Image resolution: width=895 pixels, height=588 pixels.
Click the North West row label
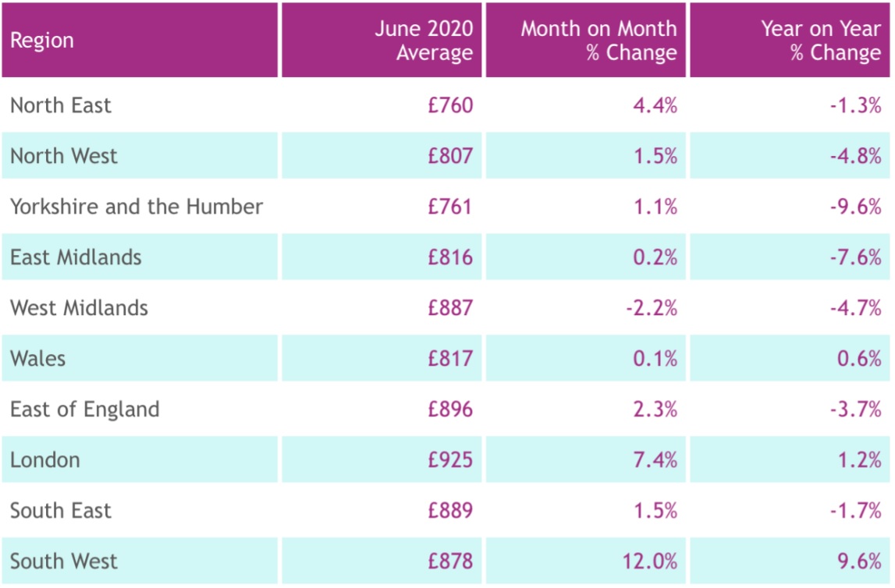click(64, 156)
